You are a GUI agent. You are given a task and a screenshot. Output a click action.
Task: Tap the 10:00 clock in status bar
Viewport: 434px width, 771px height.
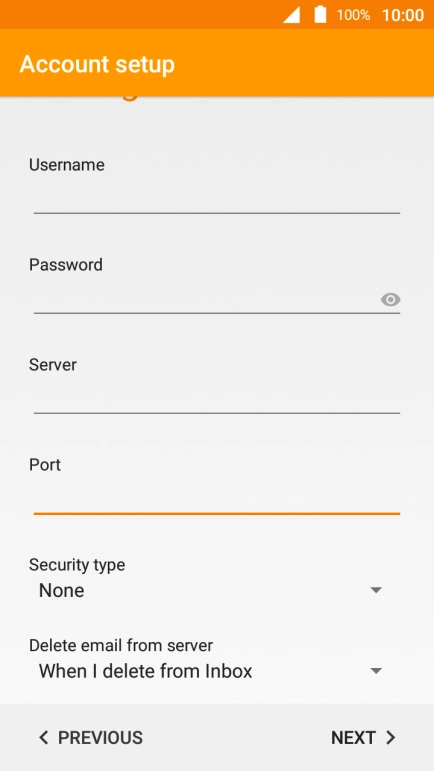403,15
